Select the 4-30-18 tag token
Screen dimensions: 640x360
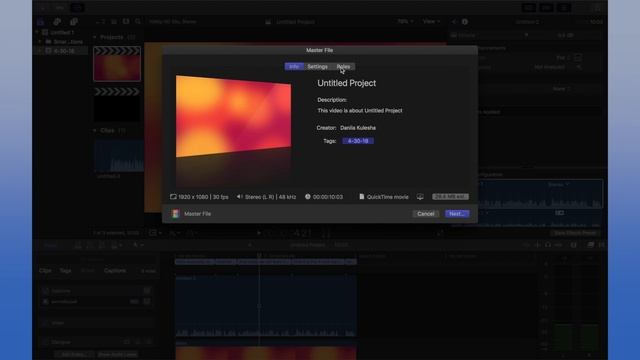click(x=358, y=141)
